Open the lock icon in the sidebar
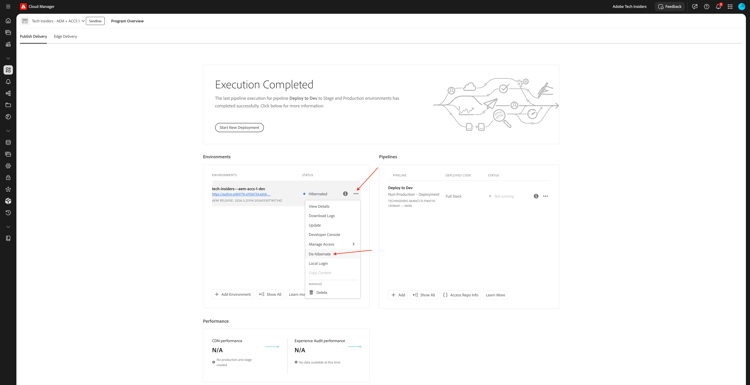This screenshot has width=750, height=385. tap(8, 177)
